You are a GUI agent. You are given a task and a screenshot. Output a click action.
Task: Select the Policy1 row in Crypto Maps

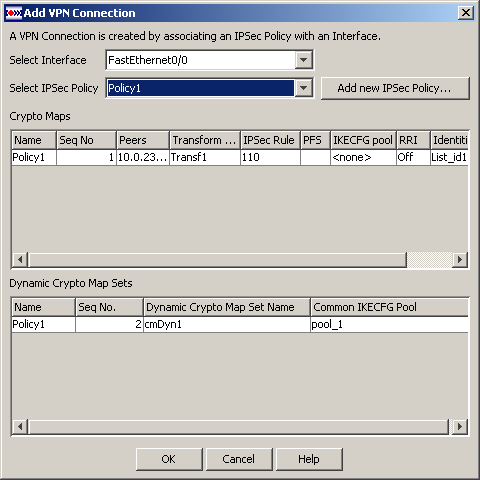(x=240, y=157)
